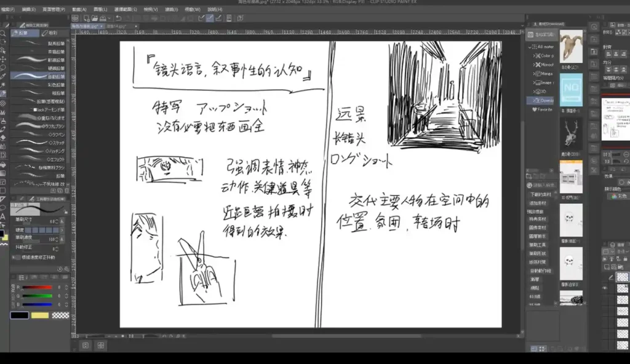
Task: Switch to the 粉彩 sub-tool tab
Action: (x=53, y=33)
